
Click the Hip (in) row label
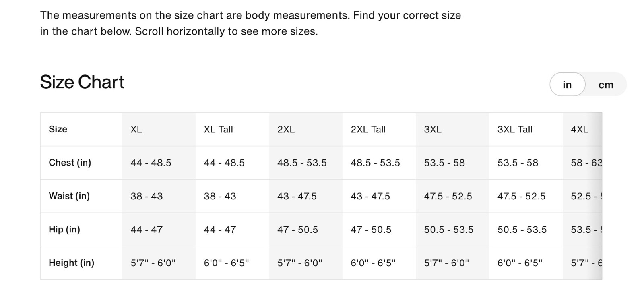tap(64, 230)
